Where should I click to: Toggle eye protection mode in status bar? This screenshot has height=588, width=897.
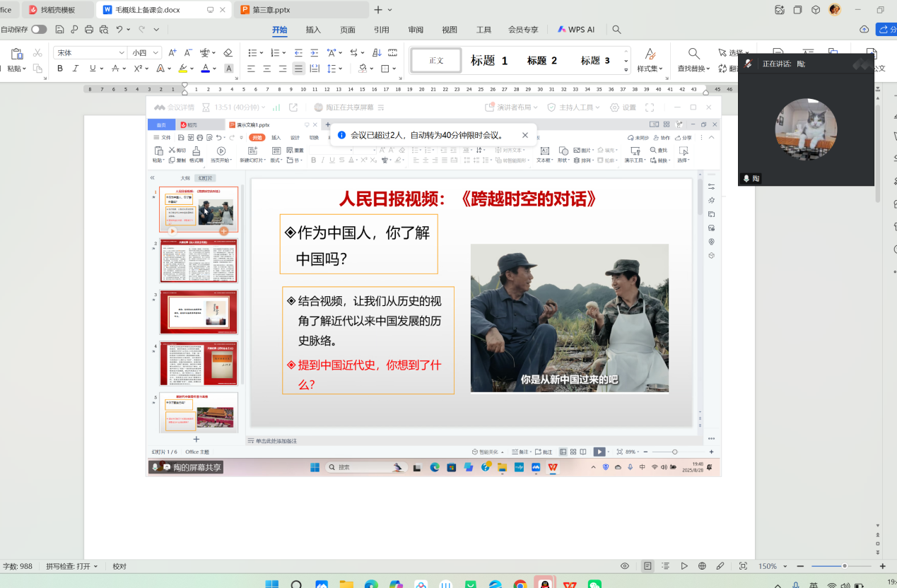click(625, 566)
